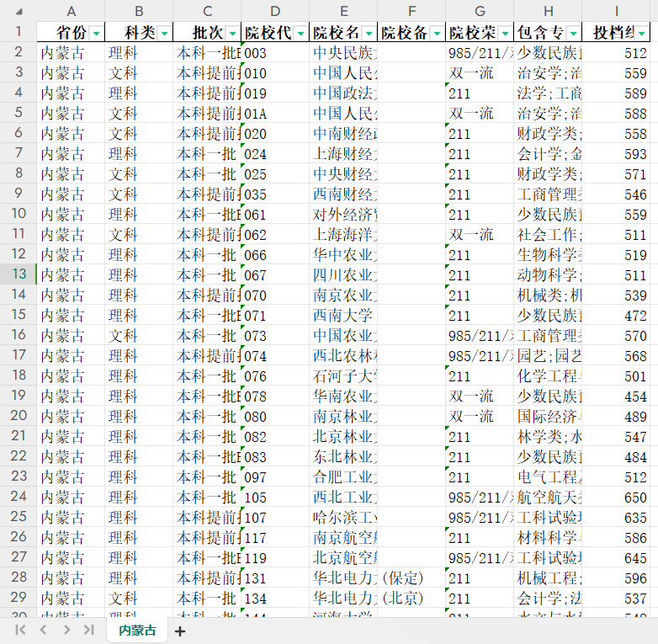
Task: Select score cell 454
Action: [x=616, y=396]
